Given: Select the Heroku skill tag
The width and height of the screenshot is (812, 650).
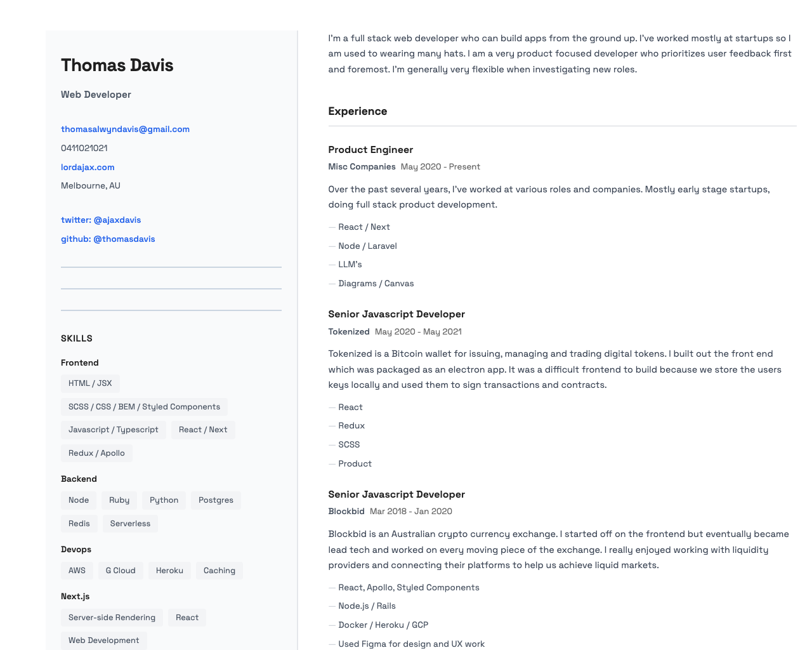Looking at the screenshot, I should click(x=169, y=571).
